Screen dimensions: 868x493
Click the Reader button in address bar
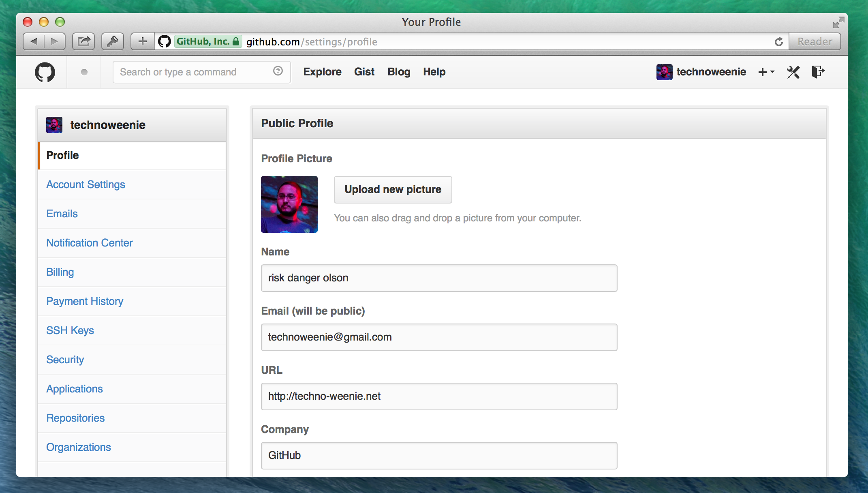coord(815,42)
